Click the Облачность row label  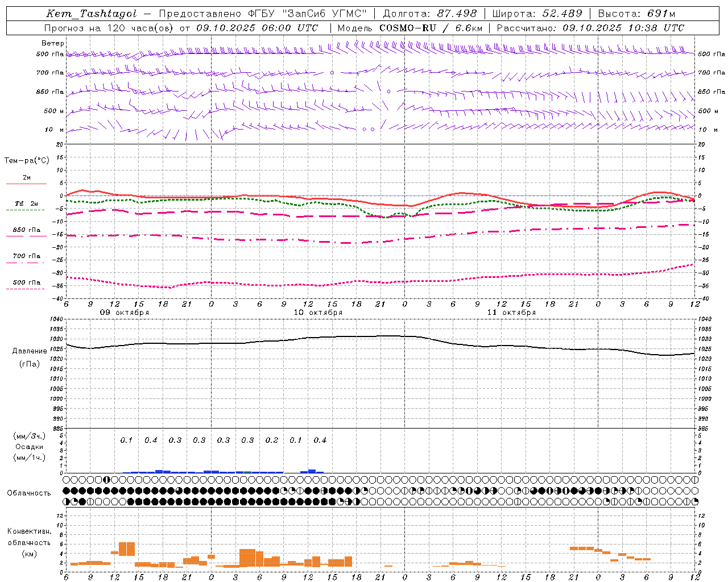coord(29,493)
